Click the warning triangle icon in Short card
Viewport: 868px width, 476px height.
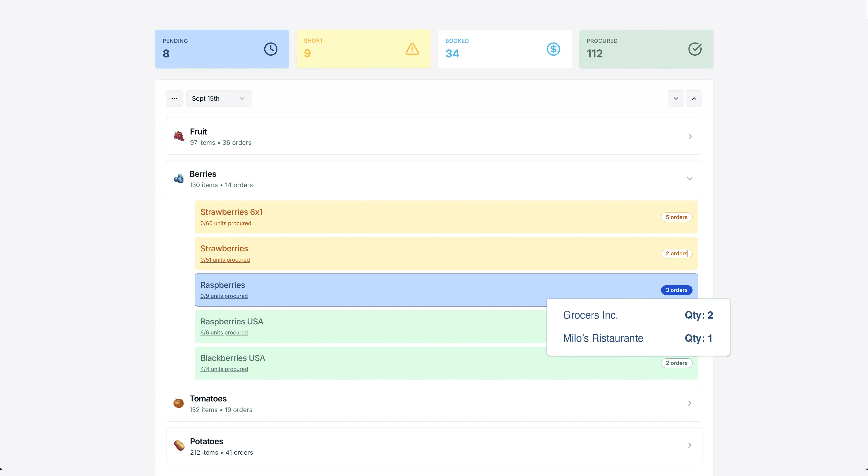(x=412, y=49)
